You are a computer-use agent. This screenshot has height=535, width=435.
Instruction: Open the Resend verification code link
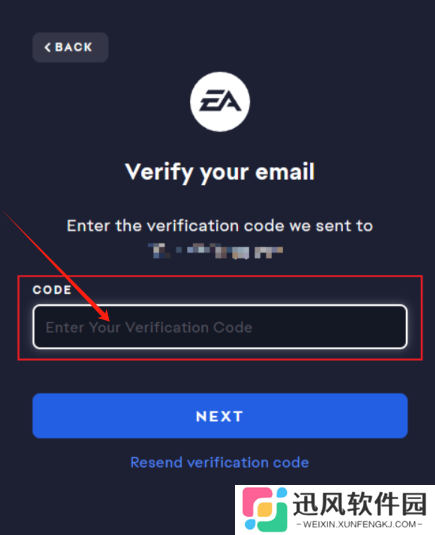(220, 463)
